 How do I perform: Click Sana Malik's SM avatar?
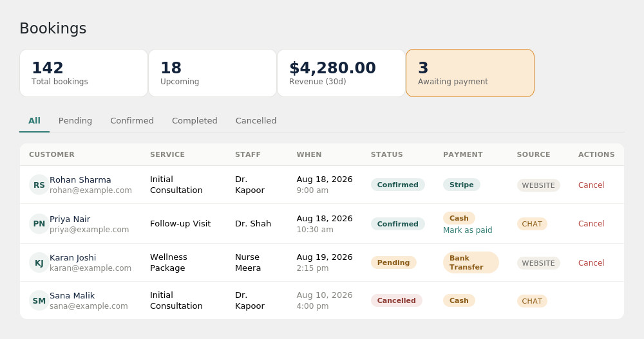point(39,300)
